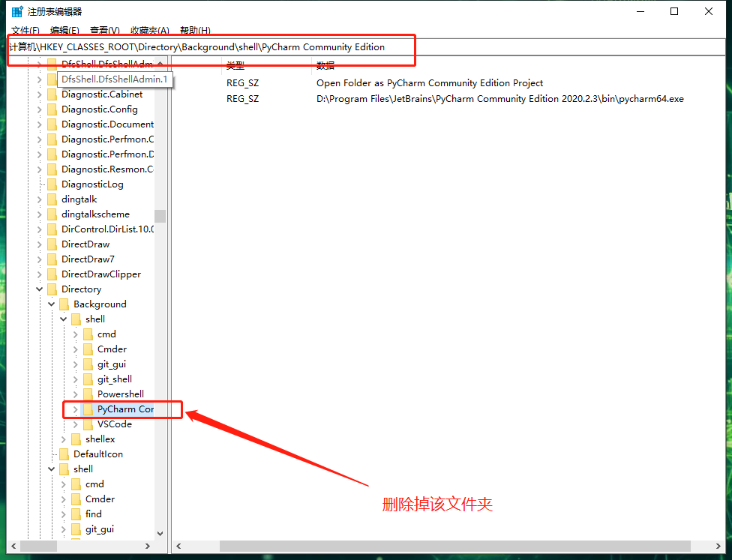Select the DirectDrawClipper folder icon
The image size is (732, 560).
52,274
